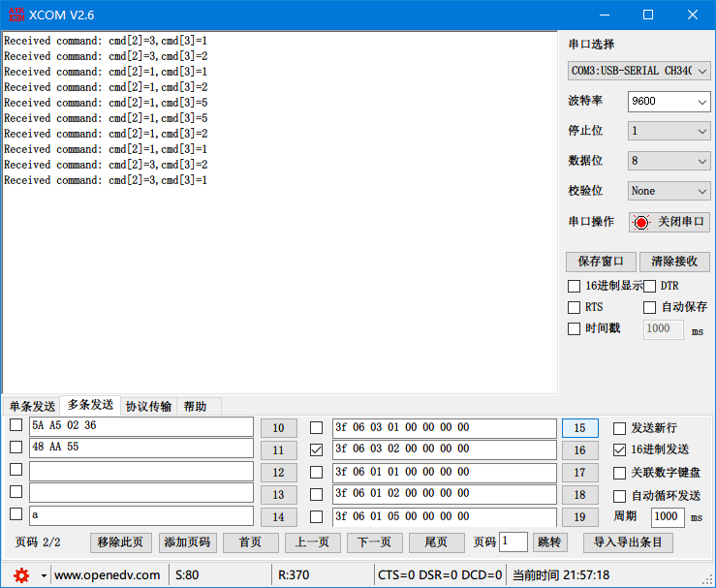Screen dimensions: 716x588
Task: Open the 数据位 data bits dropdown
Action: tap(669, 161)
